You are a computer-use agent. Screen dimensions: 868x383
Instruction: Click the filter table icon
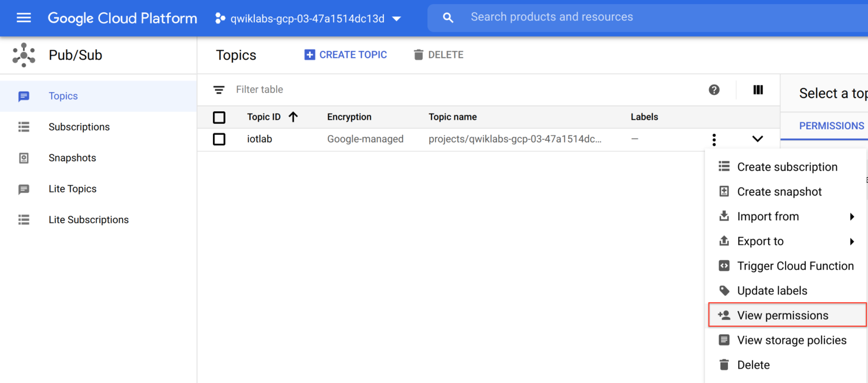pos(219,90)
